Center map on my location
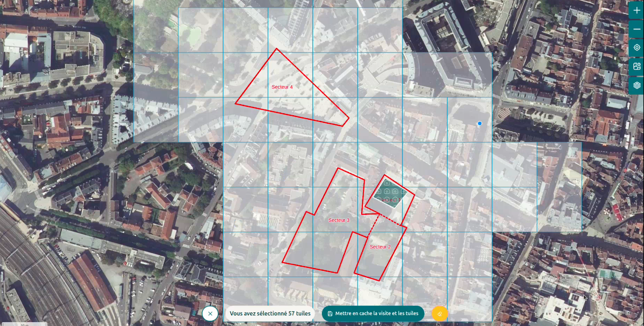 [x=636, y=48]
